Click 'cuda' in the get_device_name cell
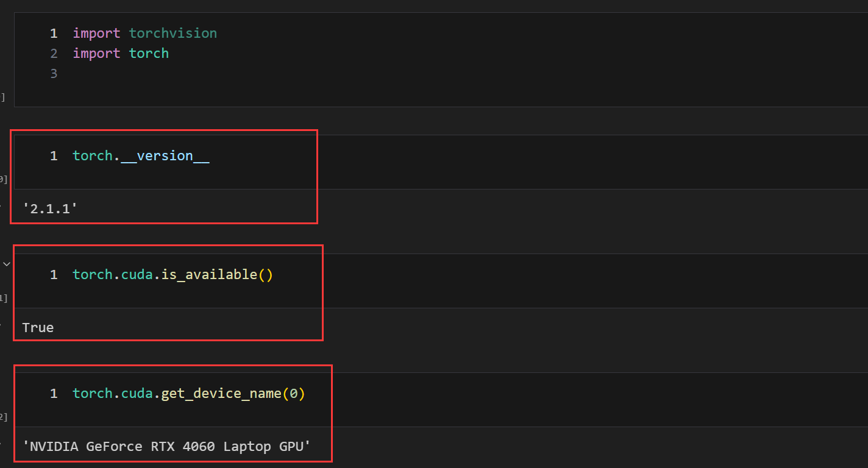 [x=137, y=393]
